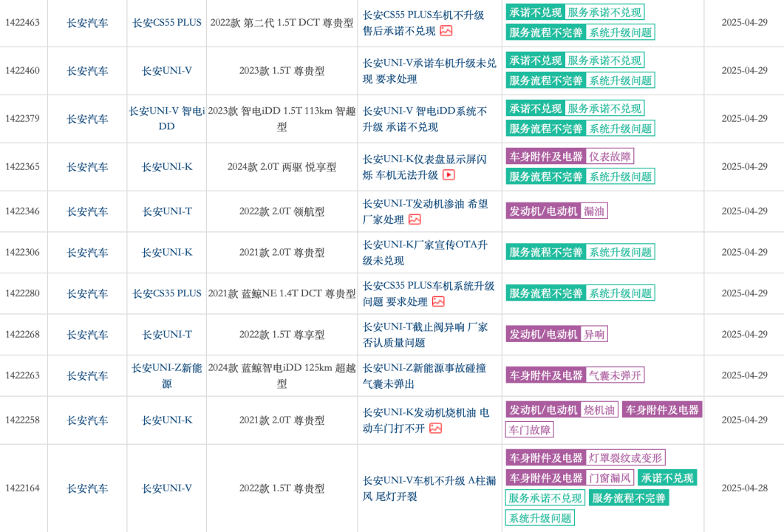This screenshot has height=532, width=784.
Task: Click 长安汽车 brand link in row 1422164
Action: point(87,488)
